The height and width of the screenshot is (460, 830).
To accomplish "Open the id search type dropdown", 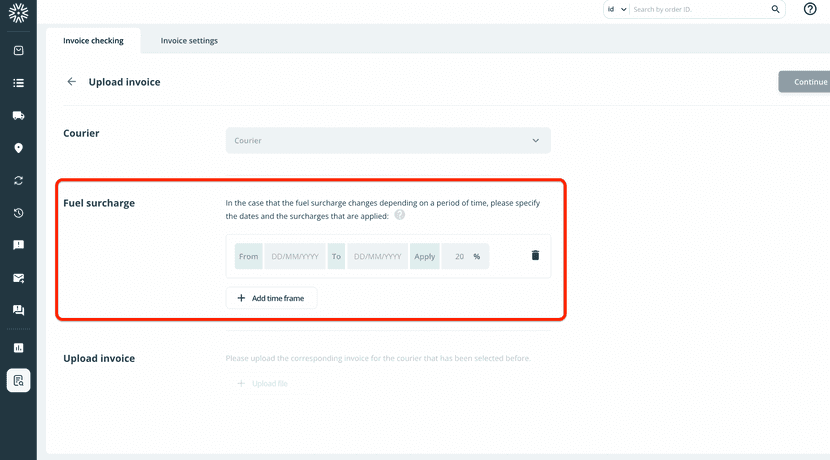I will click(616, 9).
